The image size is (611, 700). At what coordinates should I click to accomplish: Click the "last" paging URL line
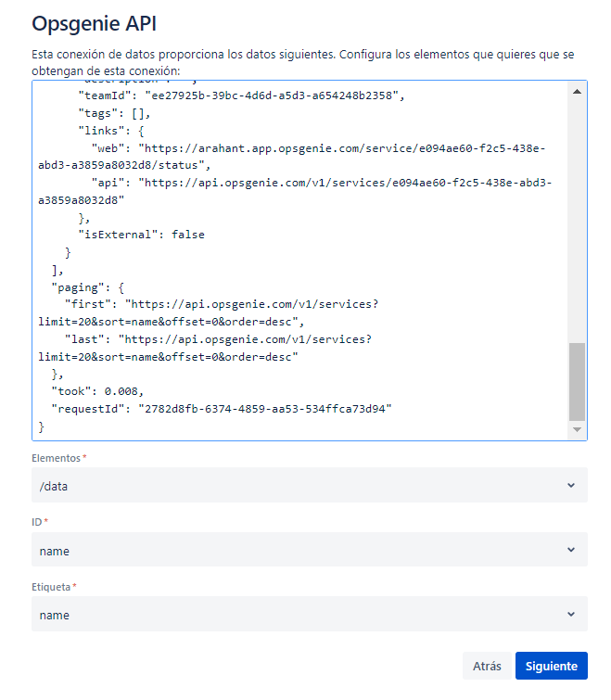point(205,349)
